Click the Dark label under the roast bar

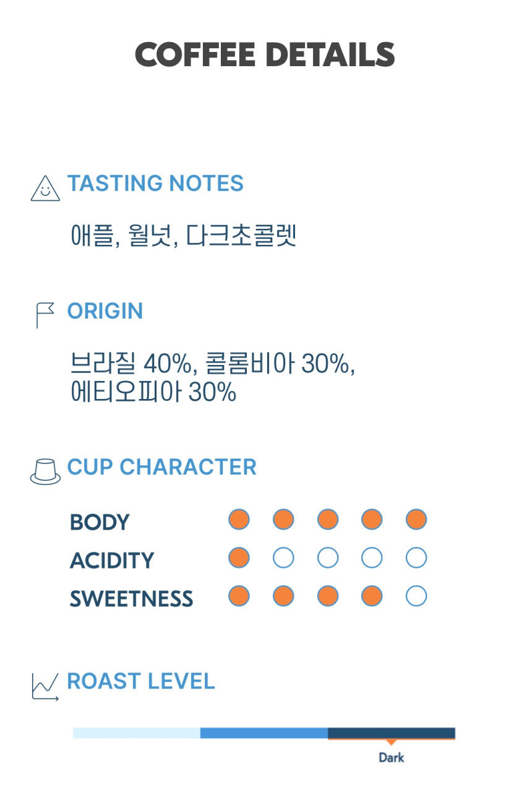click(x=392, y=758)
